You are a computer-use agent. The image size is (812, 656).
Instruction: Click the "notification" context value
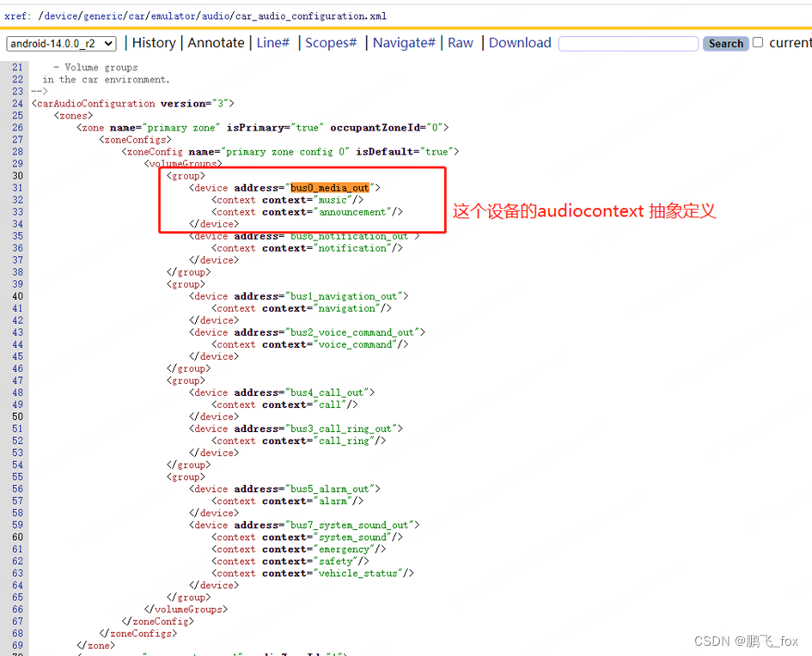[x=352, y=248]
